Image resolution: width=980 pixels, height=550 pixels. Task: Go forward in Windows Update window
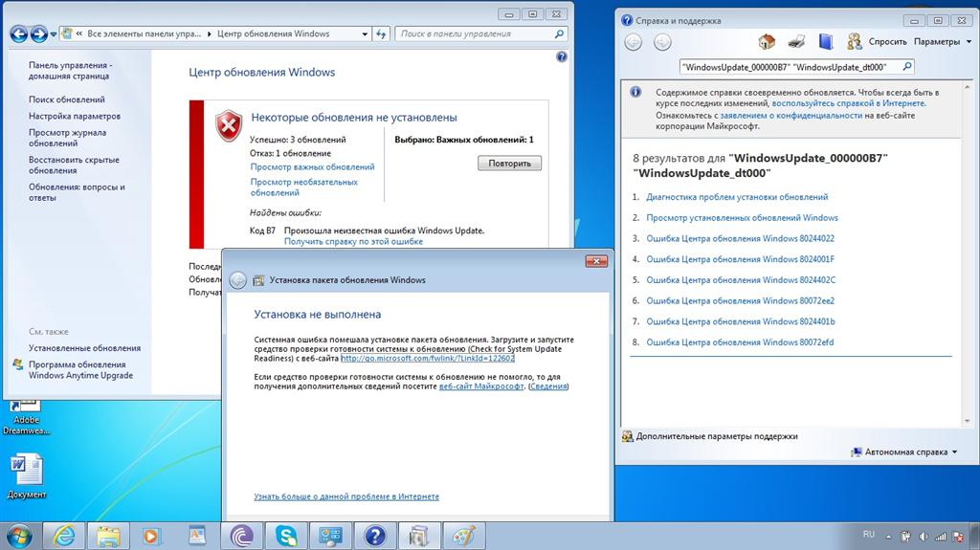pyautogui.click(x=38, y=33)
